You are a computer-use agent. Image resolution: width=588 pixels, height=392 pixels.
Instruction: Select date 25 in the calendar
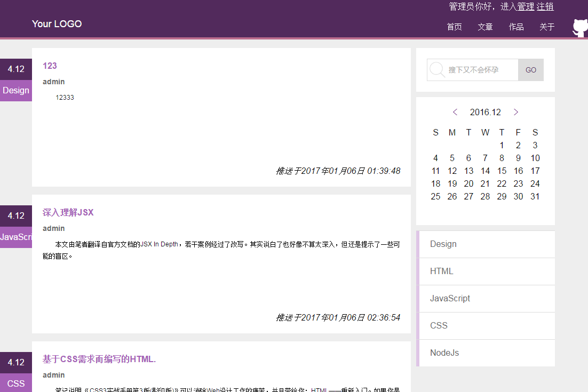coord(435,196)
